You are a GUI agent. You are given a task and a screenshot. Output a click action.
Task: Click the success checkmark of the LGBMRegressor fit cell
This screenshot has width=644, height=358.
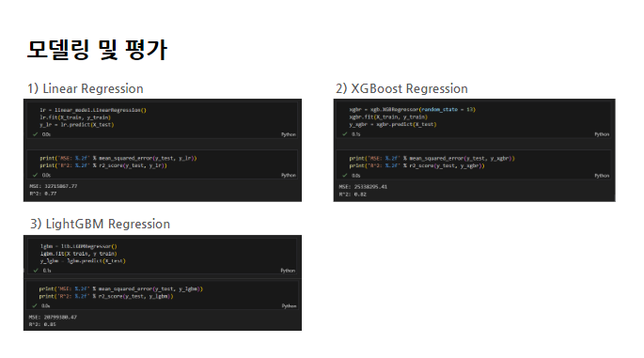pyautogui.click(x=36, y=270)
